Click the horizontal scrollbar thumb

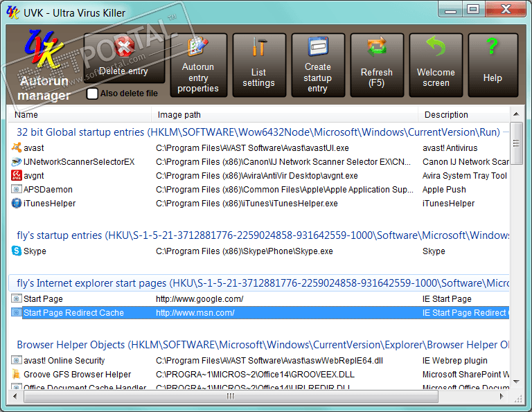coord(231,396)
